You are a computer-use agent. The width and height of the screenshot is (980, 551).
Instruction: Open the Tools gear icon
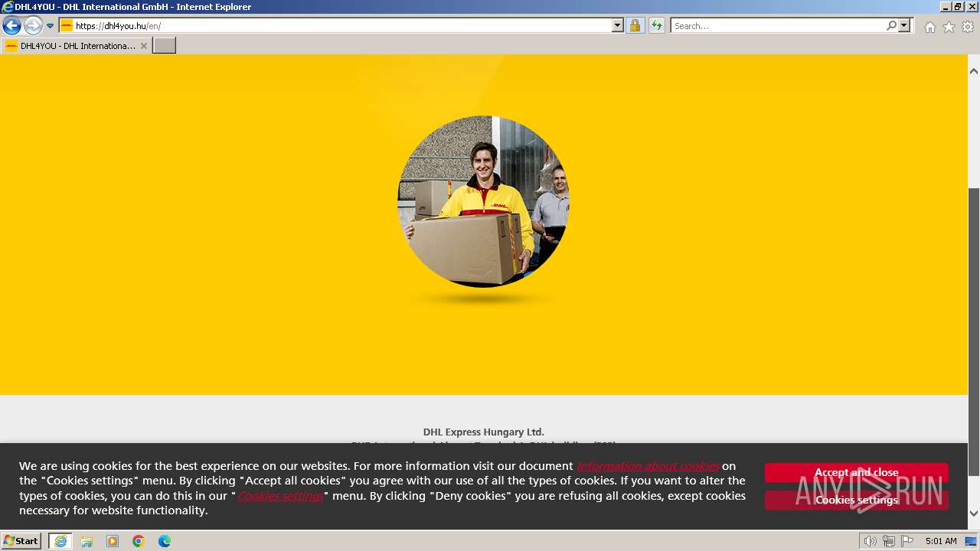pos(968,27)
